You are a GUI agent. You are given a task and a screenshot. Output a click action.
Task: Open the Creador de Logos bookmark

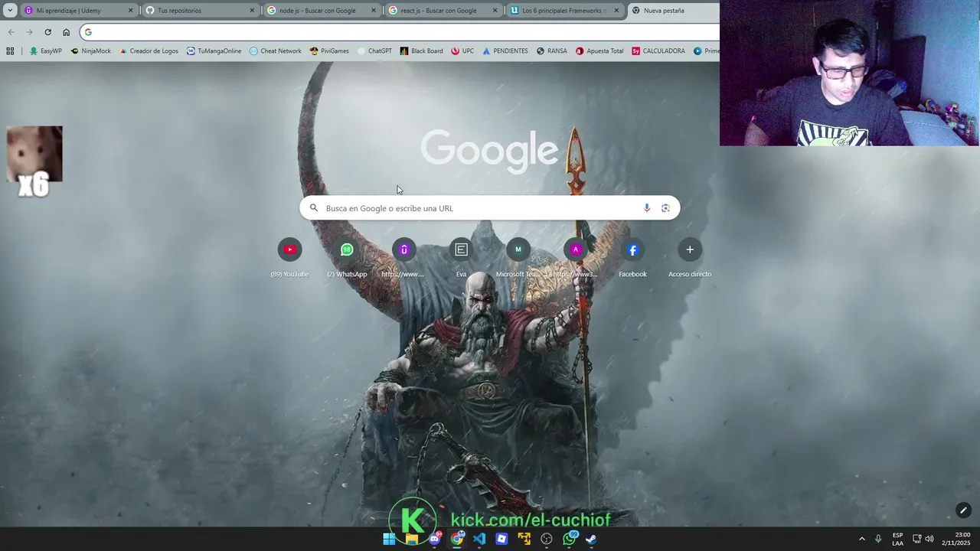click(x=149, y=51)
